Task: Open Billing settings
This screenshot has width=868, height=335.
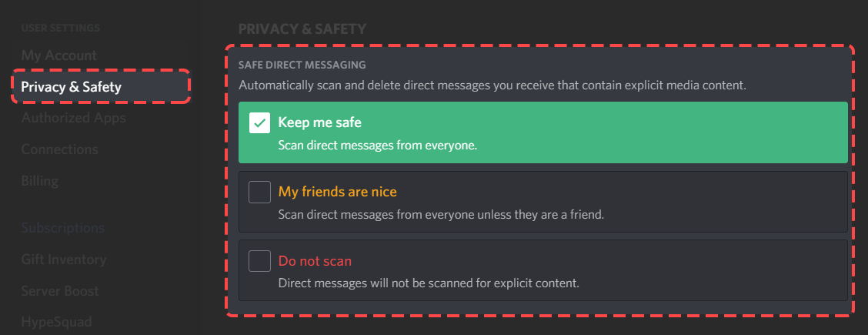Action: [x=40, y=181]
